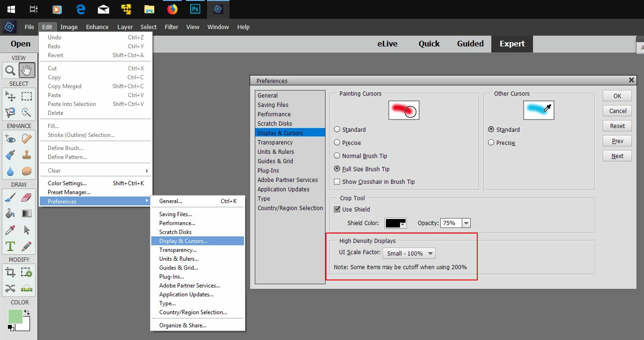Screen dimensions: 644x340
Task: Select the Quick Selection brush tool
Action: (27, 112)
